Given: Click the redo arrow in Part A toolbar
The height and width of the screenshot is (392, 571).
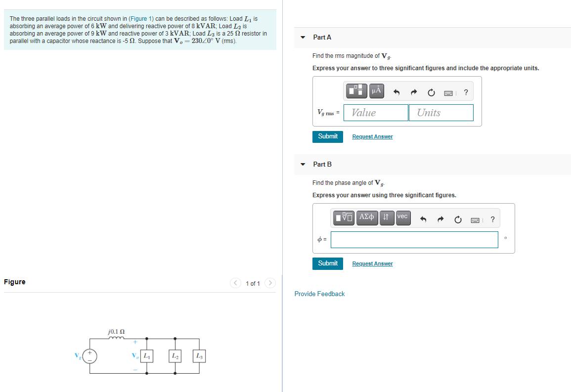Looking at the screenshot, I should click(413, 91).
